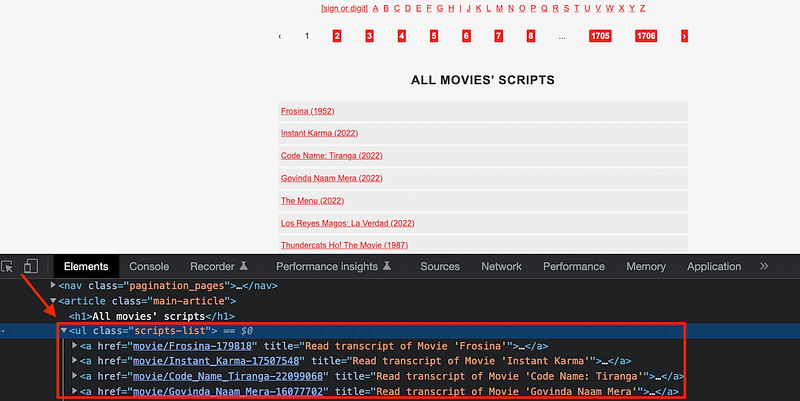Open the Frosina (1952) script link

tap(308, 111)
